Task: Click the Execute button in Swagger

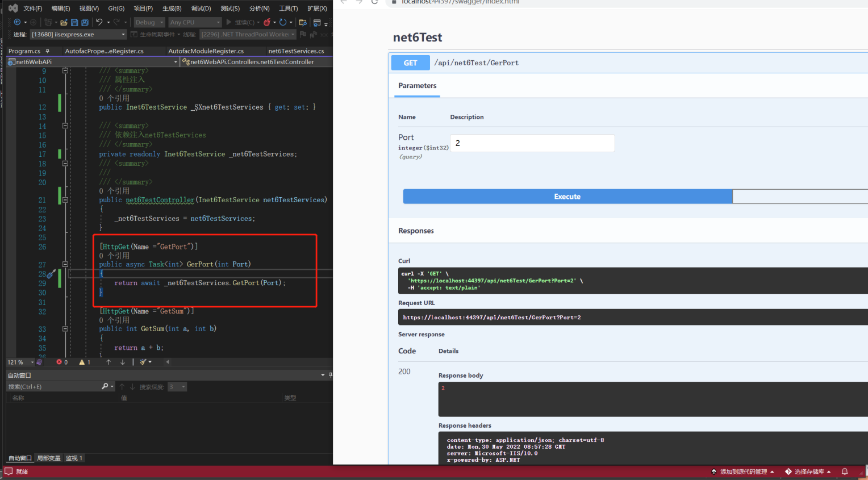Action: click(567, 197)
